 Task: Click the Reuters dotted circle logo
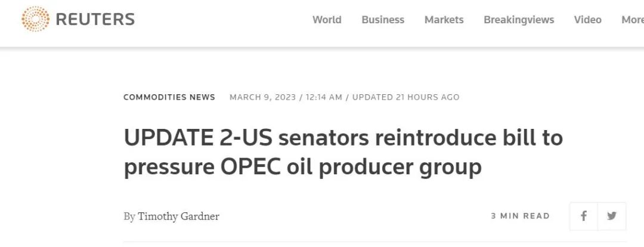pyautogui.click(x=35, y=19)
